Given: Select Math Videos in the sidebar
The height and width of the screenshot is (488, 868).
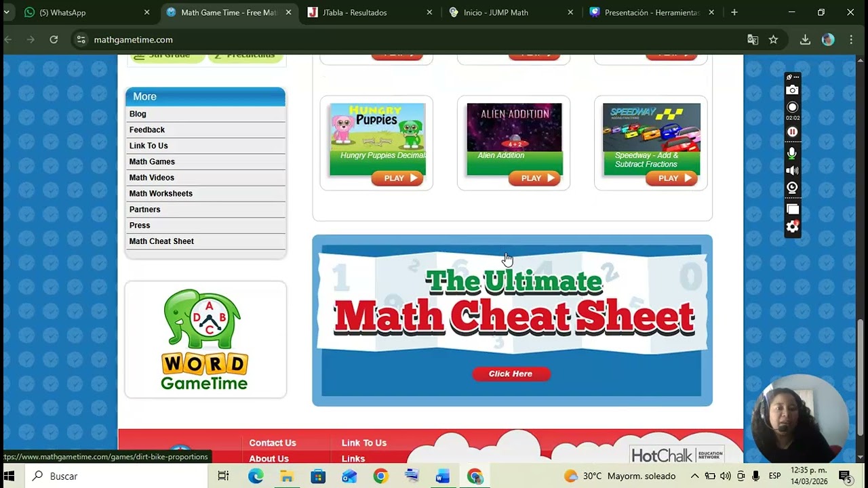Looking at the screenshot, I should pos(152,178).
